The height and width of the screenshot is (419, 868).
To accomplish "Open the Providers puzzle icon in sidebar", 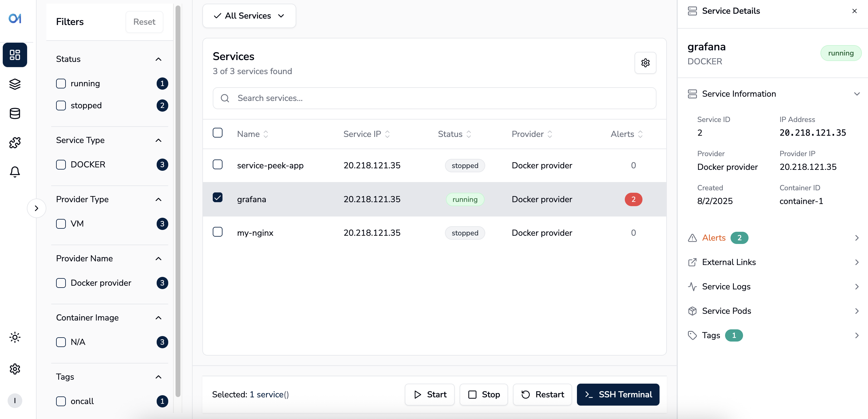I will pyautogui.click(x=15, y=143).
